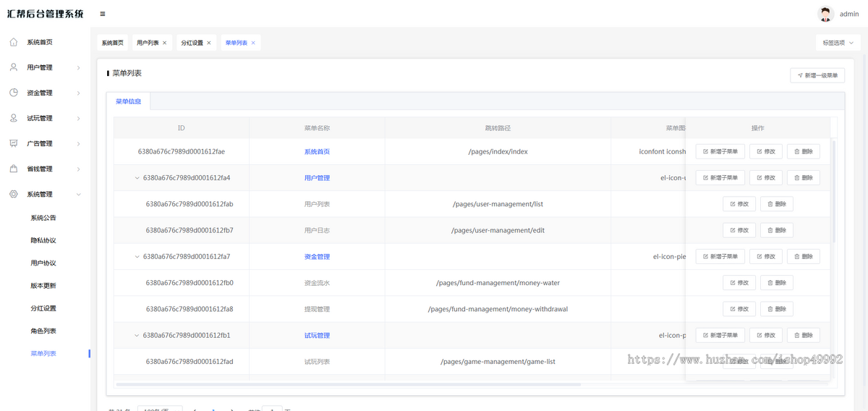Viewport: 868px width, 411px height.
Task: Click 新增子菜单 in the 试玩管理 row
Action: (720, 335)
